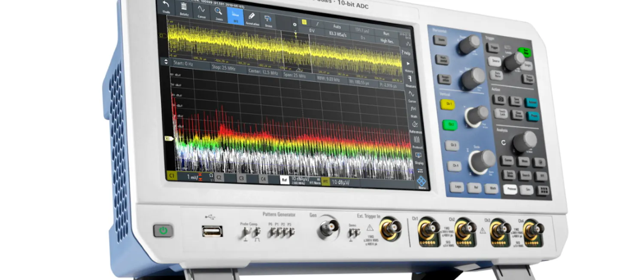Open the Protocol sidebar entry
The image size is (644, 280).
pyautogui.click(x=417, y=142)
